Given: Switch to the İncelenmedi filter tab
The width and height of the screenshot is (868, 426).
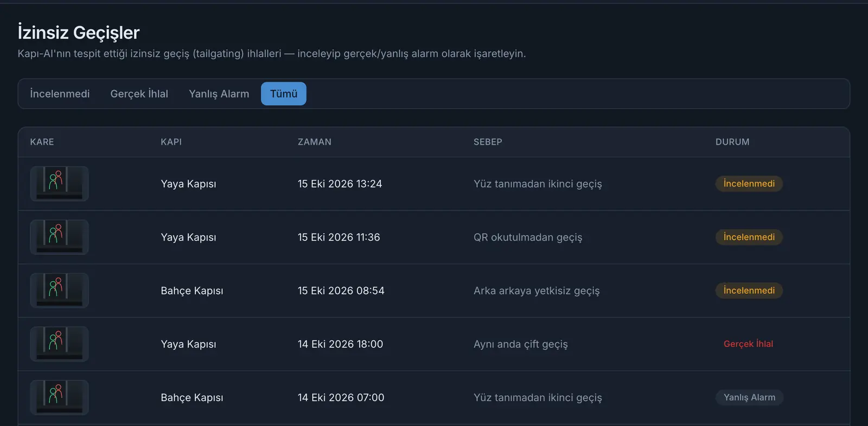Looking at the screenshot, I should click(x=60, y=94).
